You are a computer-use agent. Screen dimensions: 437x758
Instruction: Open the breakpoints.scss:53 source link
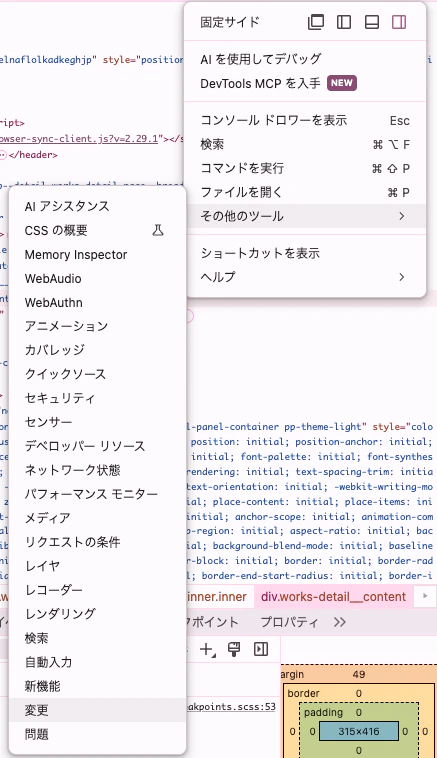click(x=231, y=707)
